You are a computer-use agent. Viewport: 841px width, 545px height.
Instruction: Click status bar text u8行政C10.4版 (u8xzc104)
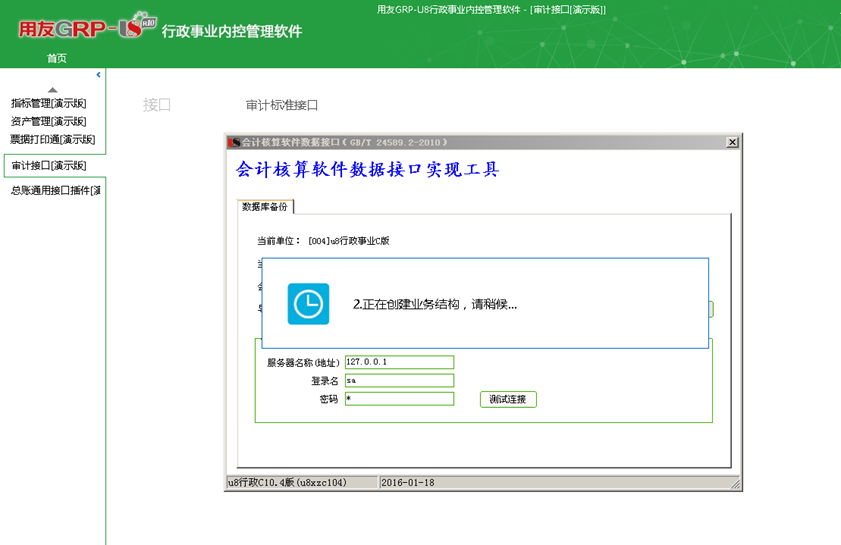[287, 482]
